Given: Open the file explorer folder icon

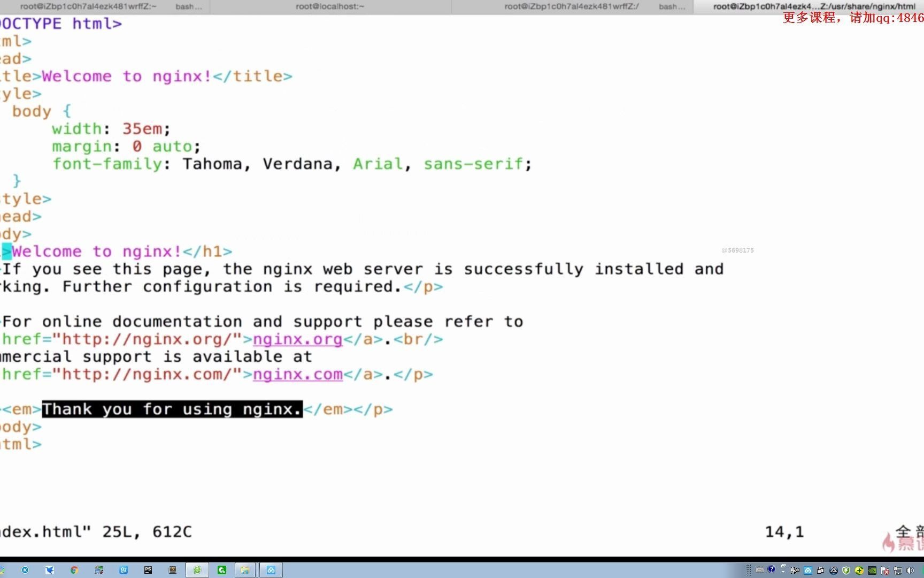Looking at the screenshot, I should tap(245, 570).
